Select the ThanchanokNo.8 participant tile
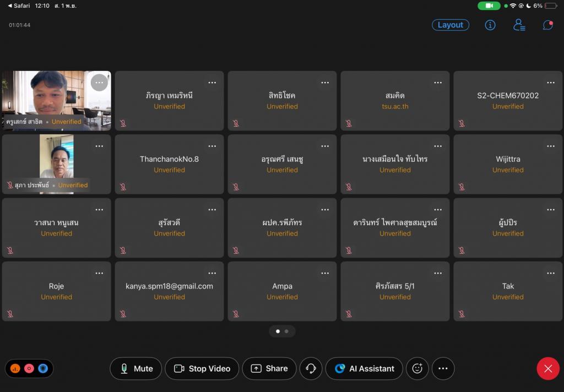564x392 pixels. pos(169,164)
